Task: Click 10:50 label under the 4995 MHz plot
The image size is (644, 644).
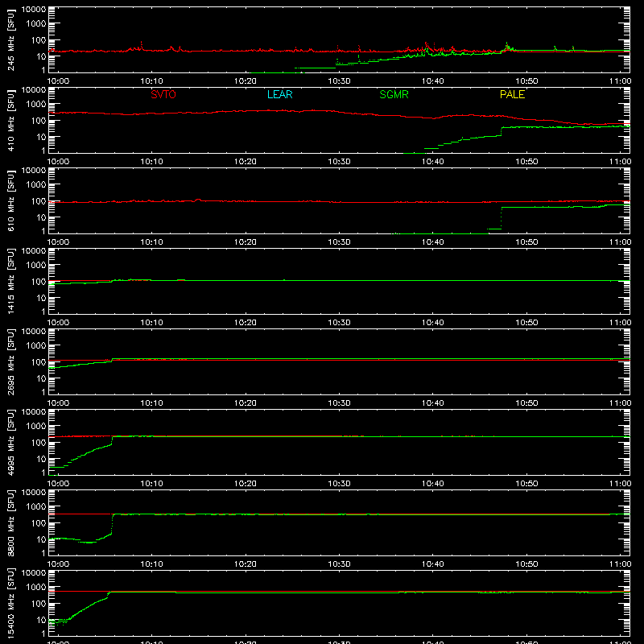Action: pos(526,484)
